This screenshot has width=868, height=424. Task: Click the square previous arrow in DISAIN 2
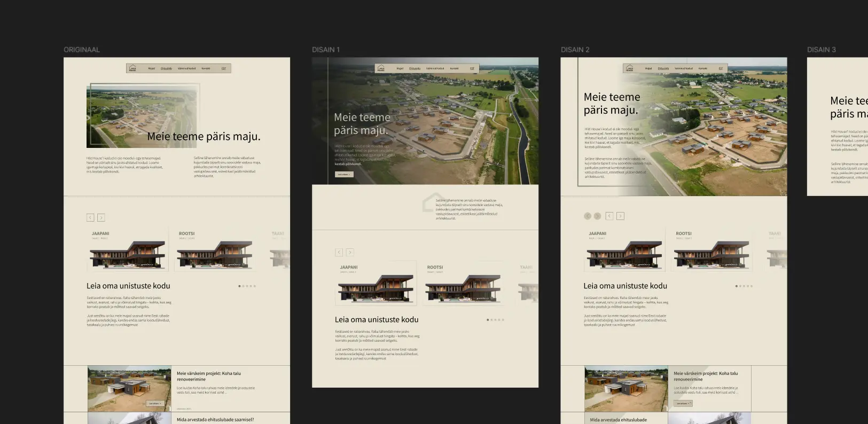[609, 216]
